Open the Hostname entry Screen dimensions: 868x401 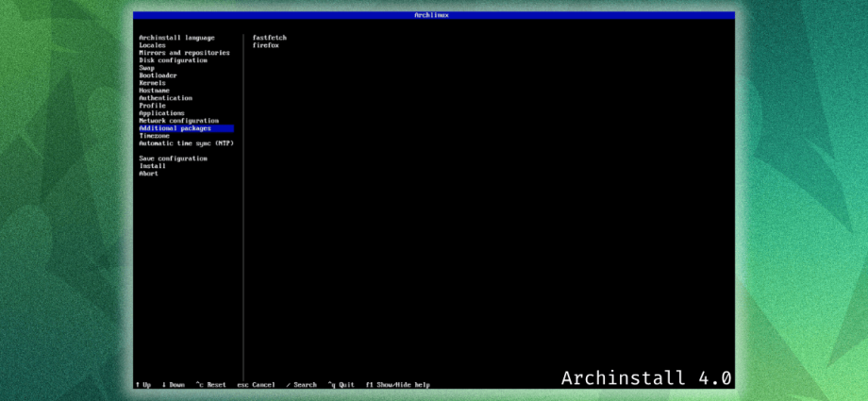[154, 91]
